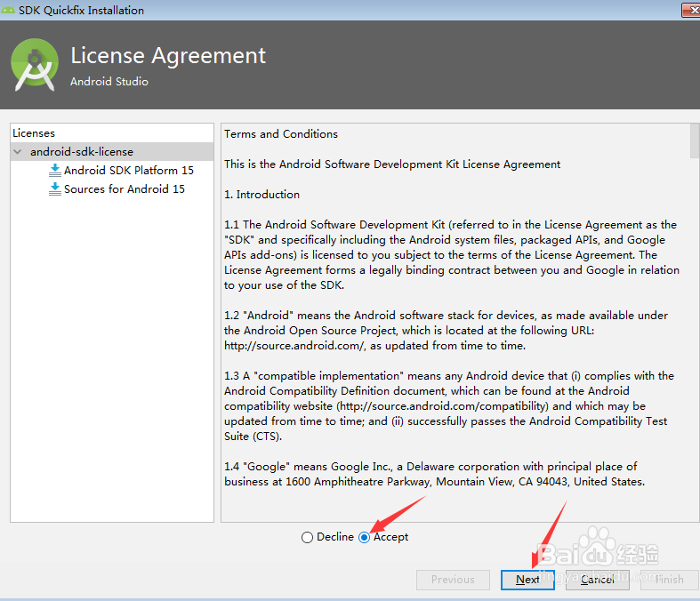The height and width of the screenshot is (601, 700).
Task: Click the Next button
Action: (527, 580)
